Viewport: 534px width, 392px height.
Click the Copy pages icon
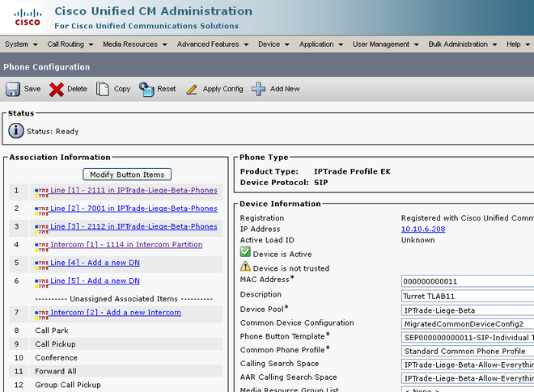103,89
